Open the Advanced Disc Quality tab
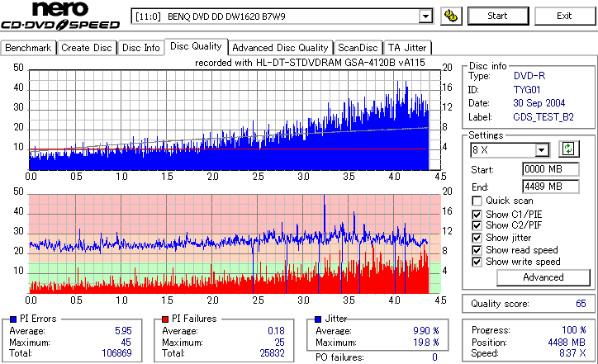 point(280,48)
